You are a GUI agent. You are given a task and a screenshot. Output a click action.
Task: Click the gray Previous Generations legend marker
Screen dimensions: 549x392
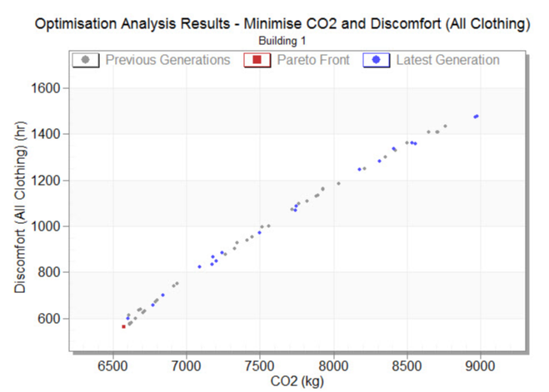[x=87, y=60]
